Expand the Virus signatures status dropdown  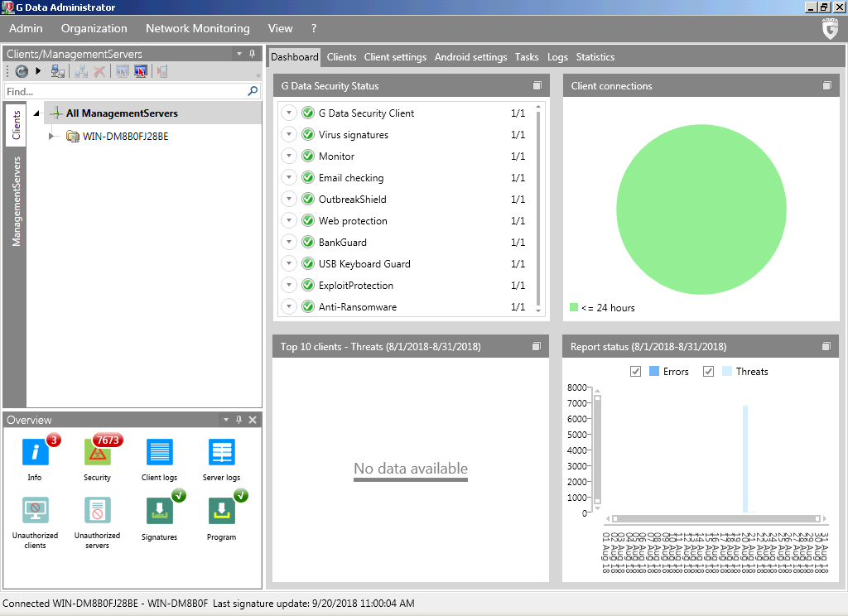point(288,135)
